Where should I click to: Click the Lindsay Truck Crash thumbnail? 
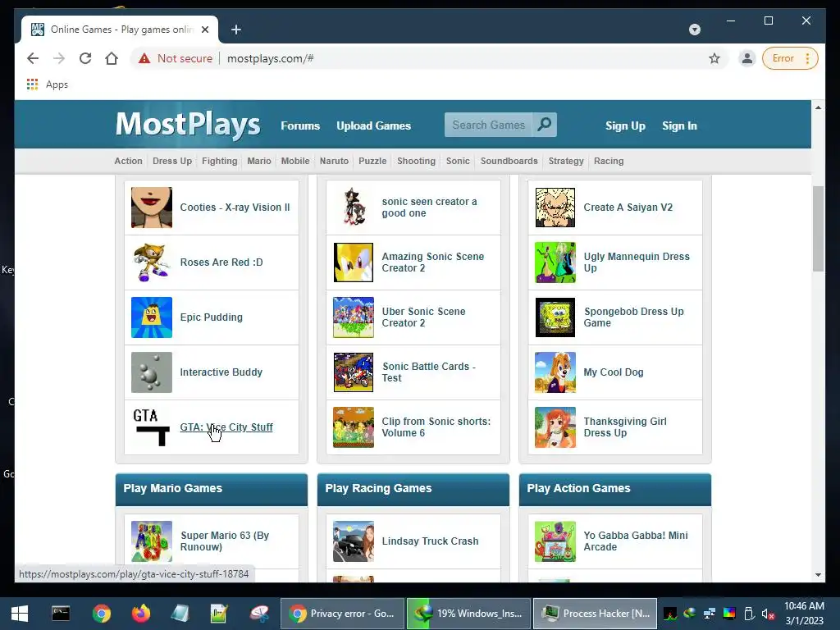(x=354, y=541)
